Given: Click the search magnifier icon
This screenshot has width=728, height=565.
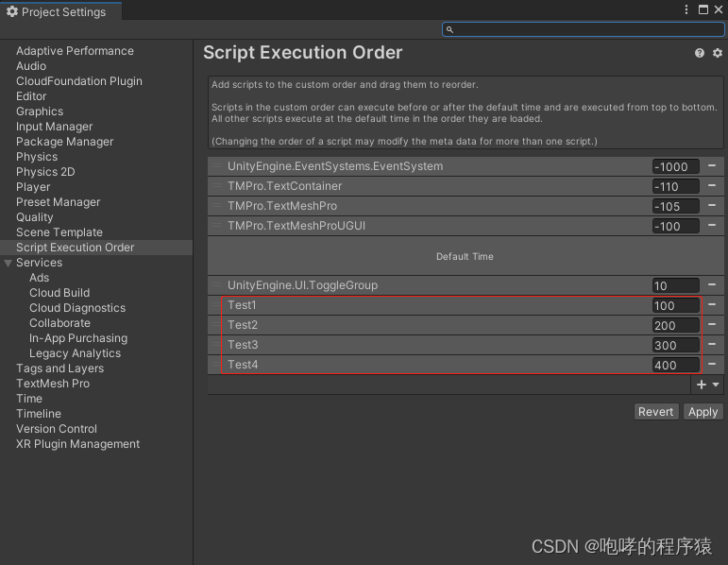Looking at the screenshot, I should [449, 29].
